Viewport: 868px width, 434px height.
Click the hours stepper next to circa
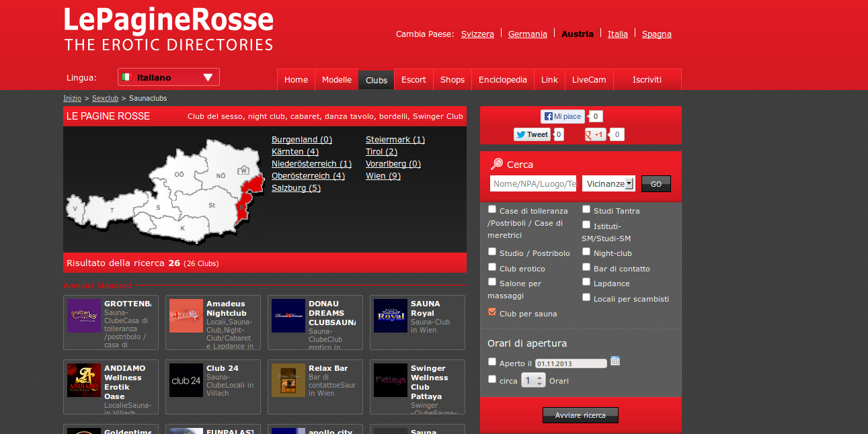tap(533, 380)
